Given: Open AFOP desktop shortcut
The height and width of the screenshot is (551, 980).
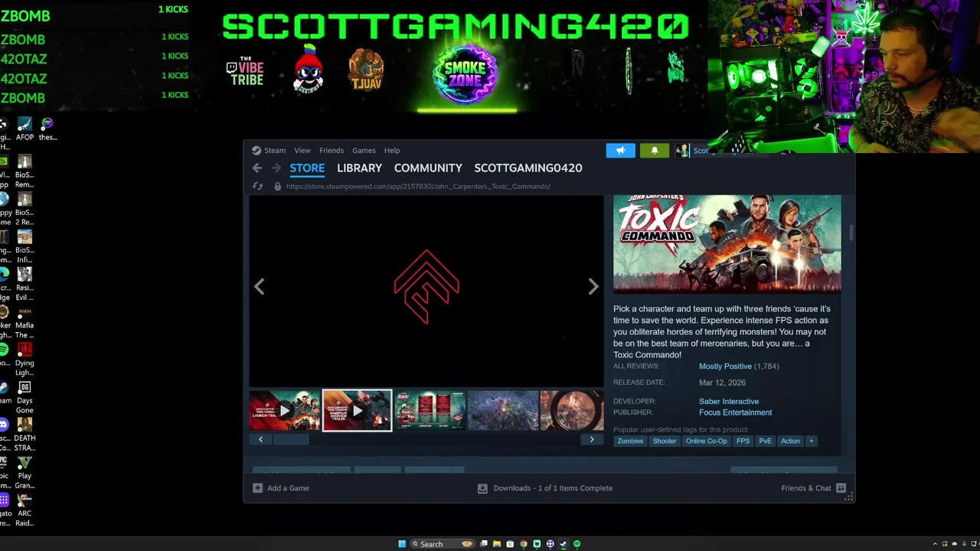Looking at the screenshot, I should (x=24, y=129).
